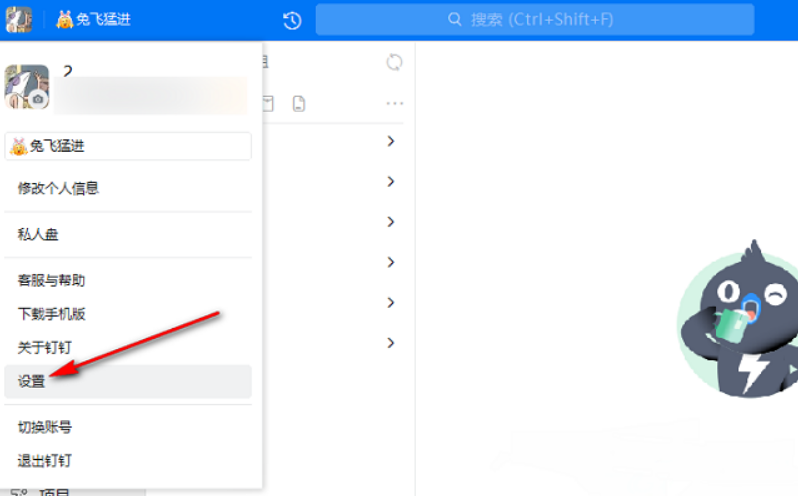This screenshot has width=798, height=496.
Task: Focus the 搜索 search box
Action: (x=535, y=20)
